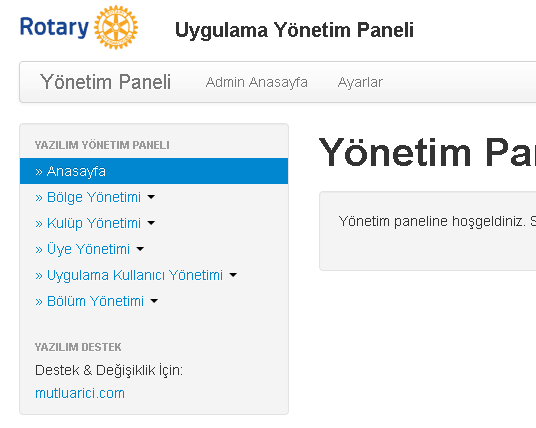Viewport: 536px width, 428px height.
Task: Click the Uygulama Yönetim Paneli header title
Action: [294, 30]
